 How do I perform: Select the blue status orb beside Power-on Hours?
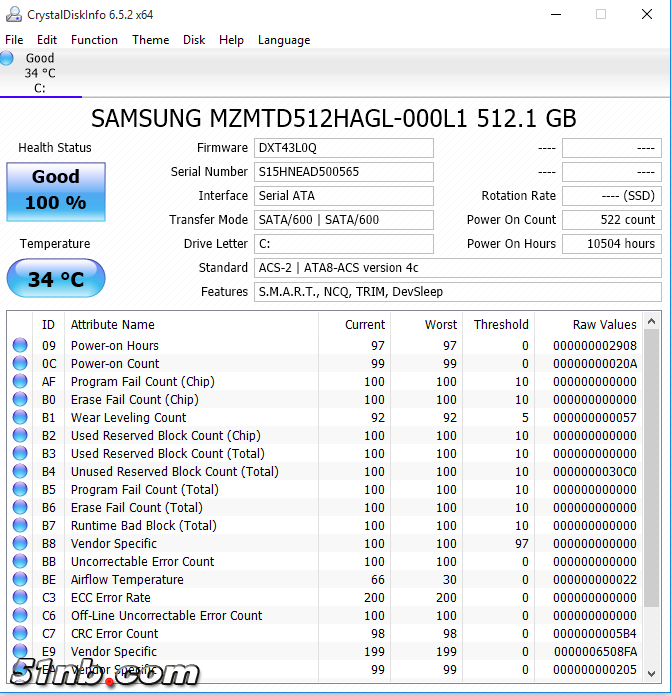[20, 346]
